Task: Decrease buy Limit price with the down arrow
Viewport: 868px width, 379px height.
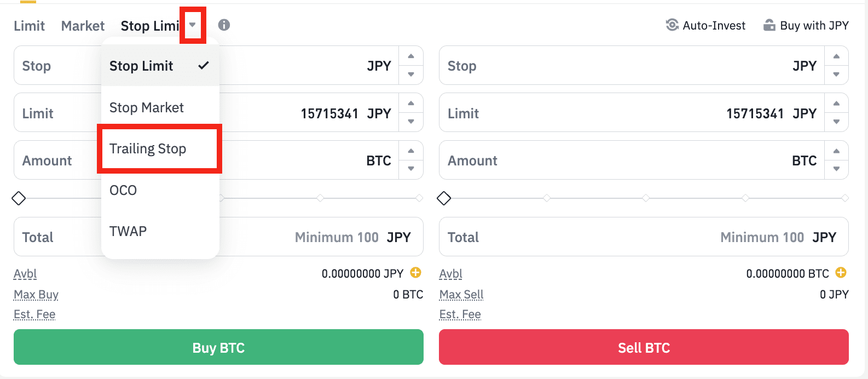Action: [411, 122]
